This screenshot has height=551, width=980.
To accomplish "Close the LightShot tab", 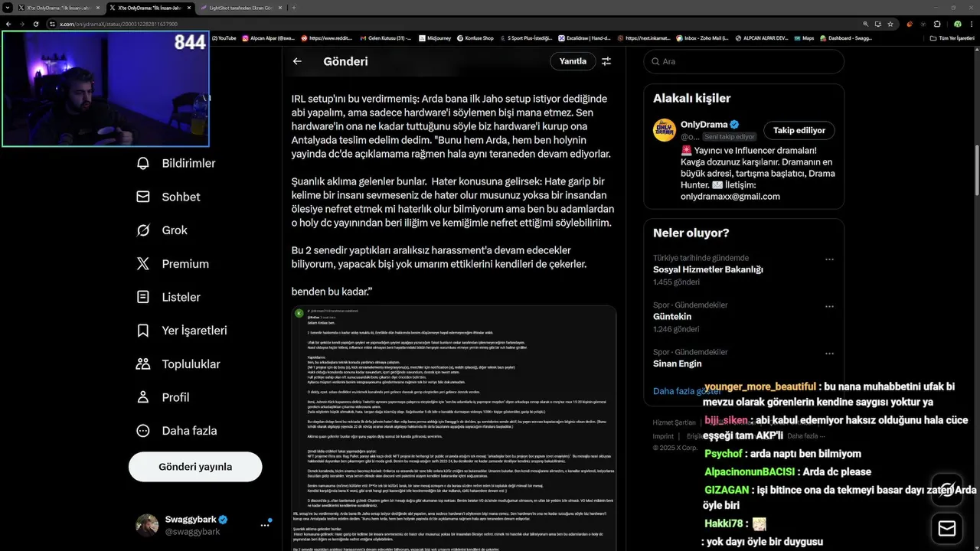I will tap(279, 7).
